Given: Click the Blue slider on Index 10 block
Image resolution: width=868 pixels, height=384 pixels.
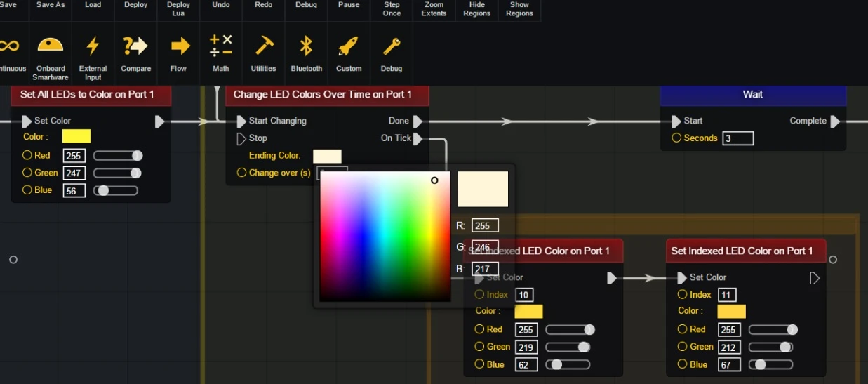Looking at the screenshot, I should click(568, 364).
